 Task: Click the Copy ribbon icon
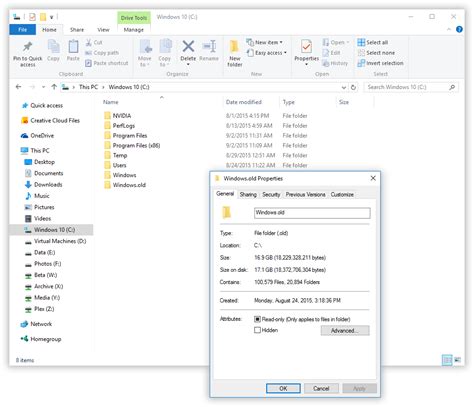(53, 47)
